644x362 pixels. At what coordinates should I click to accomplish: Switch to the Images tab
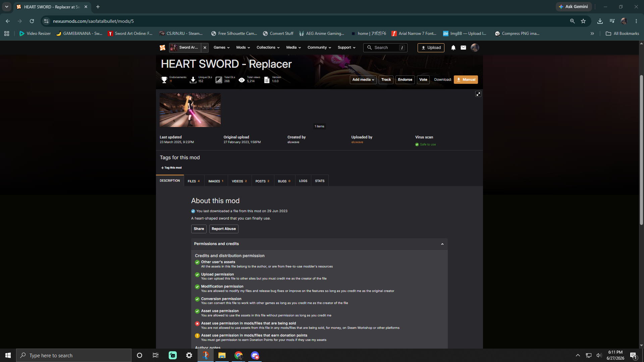click(216, 181)
